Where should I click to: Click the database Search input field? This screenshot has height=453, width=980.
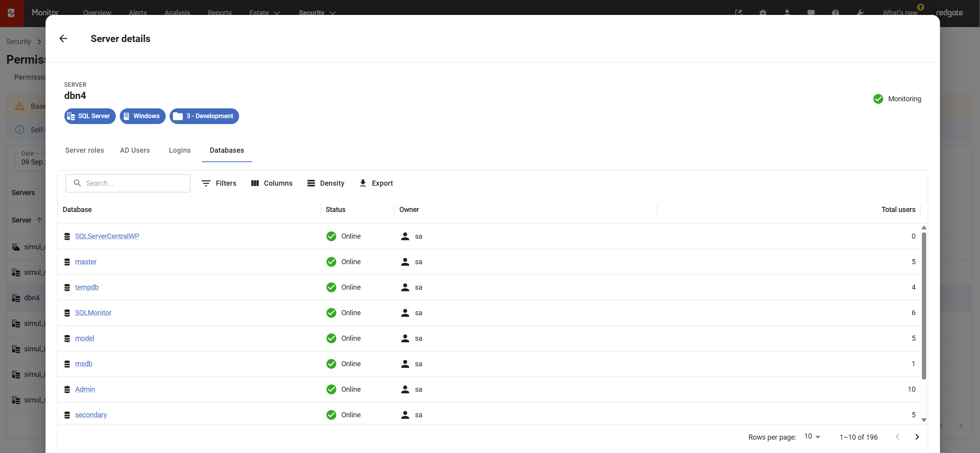tap(133, 183)
